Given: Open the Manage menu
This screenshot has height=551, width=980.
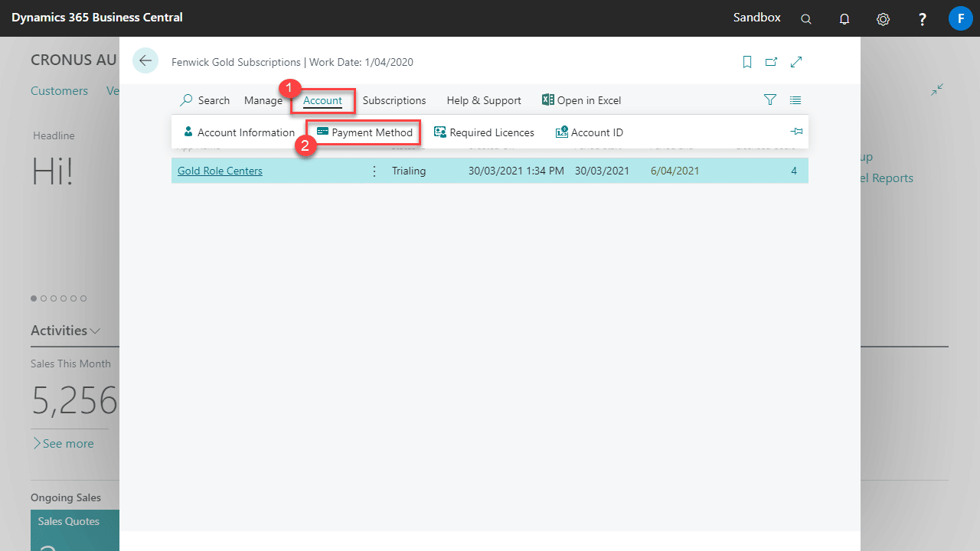Looking at the screenshot, I should (x=263, y=100).
